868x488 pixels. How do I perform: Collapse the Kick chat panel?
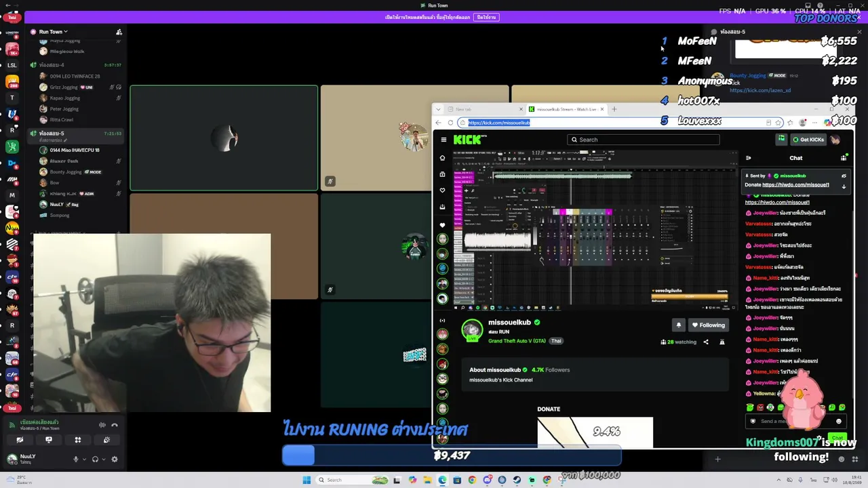[x=749, y=158]
